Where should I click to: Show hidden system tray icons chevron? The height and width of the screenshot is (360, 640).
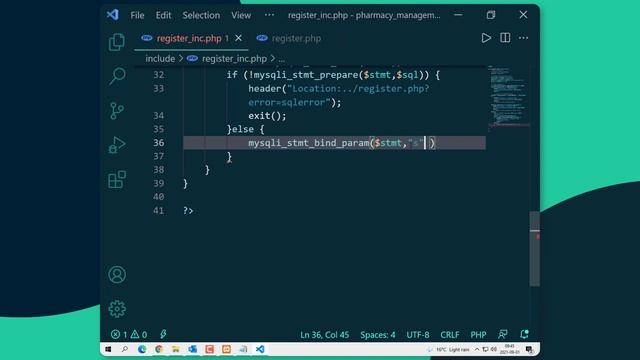[x=477, y=350]
